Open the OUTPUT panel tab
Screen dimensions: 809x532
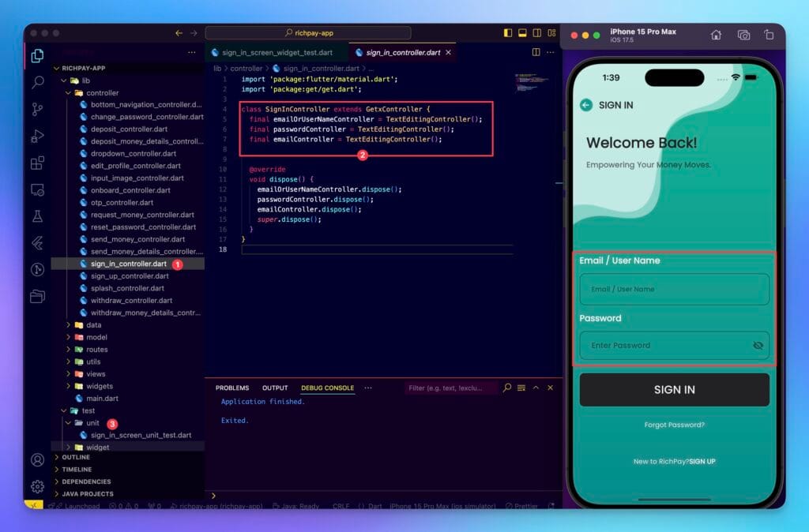coord(275,388)
